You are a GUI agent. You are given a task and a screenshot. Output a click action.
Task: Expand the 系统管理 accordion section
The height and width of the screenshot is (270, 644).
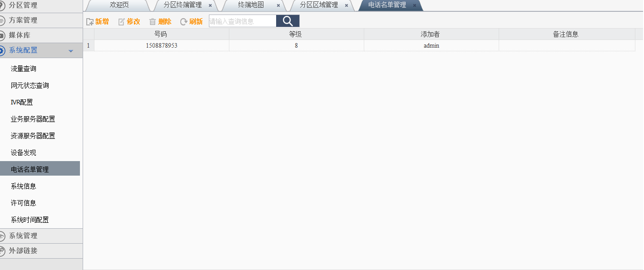41,236
